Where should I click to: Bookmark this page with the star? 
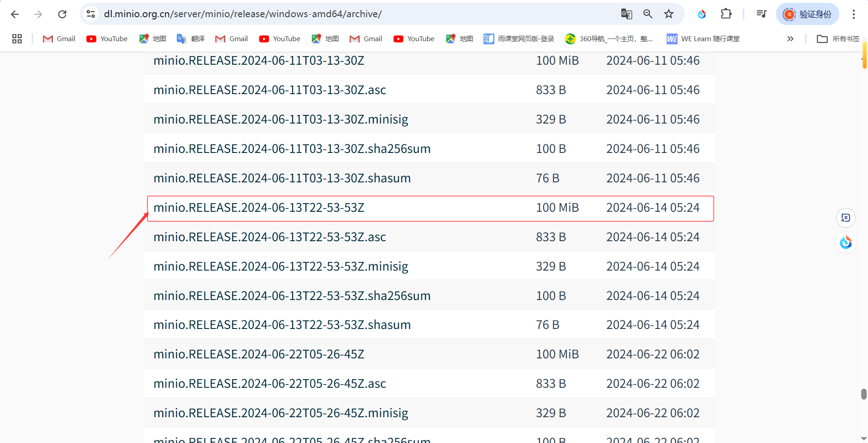pos(669,14)
